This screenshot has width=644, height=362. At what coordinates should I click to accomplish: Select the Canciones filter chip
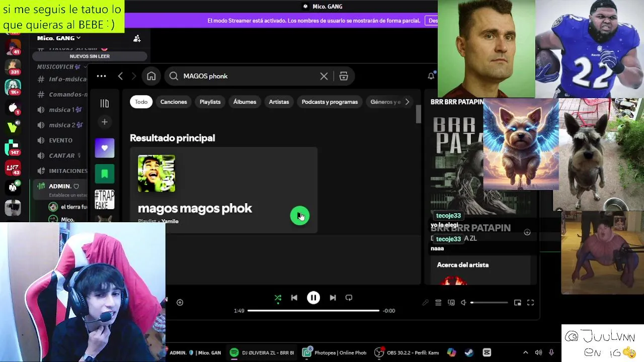pyautogui.click(x=174, y=102)
